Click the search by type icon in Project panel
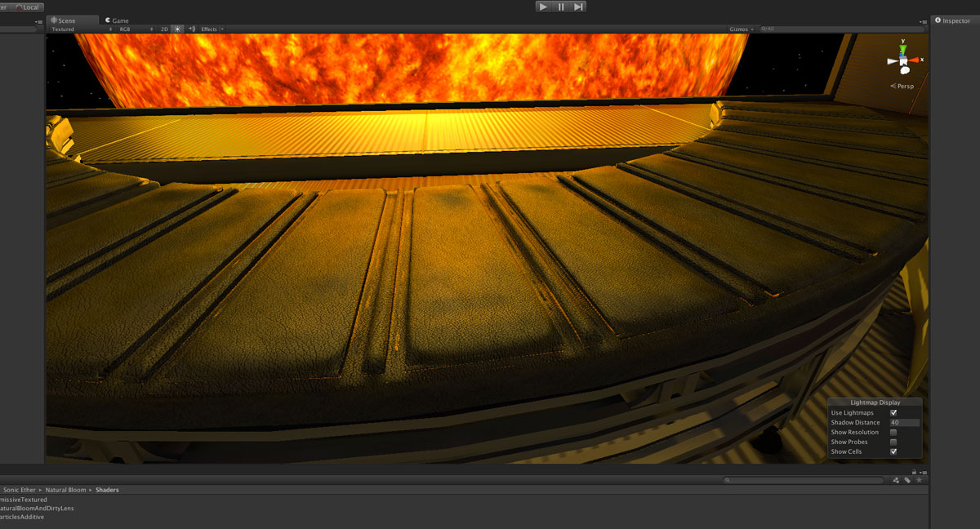This screenshot has width=980, height=529. [x=896, y=480]
